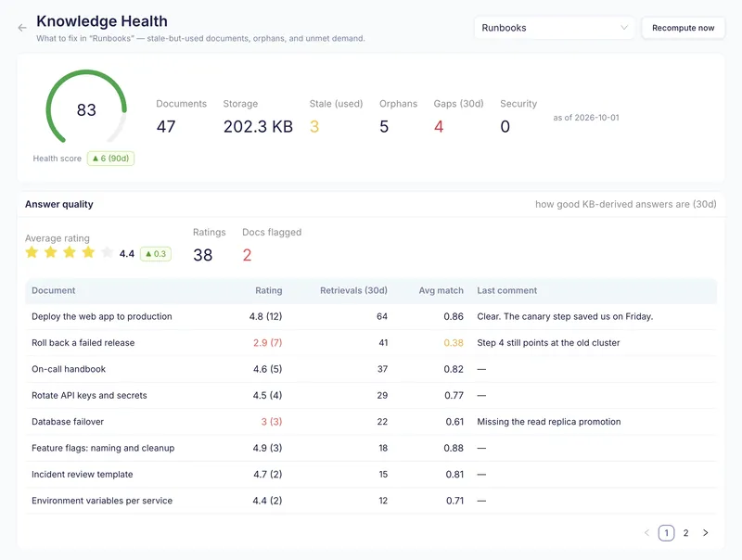Open Environment variables per service row
The image size is (742, 560).
371,501
